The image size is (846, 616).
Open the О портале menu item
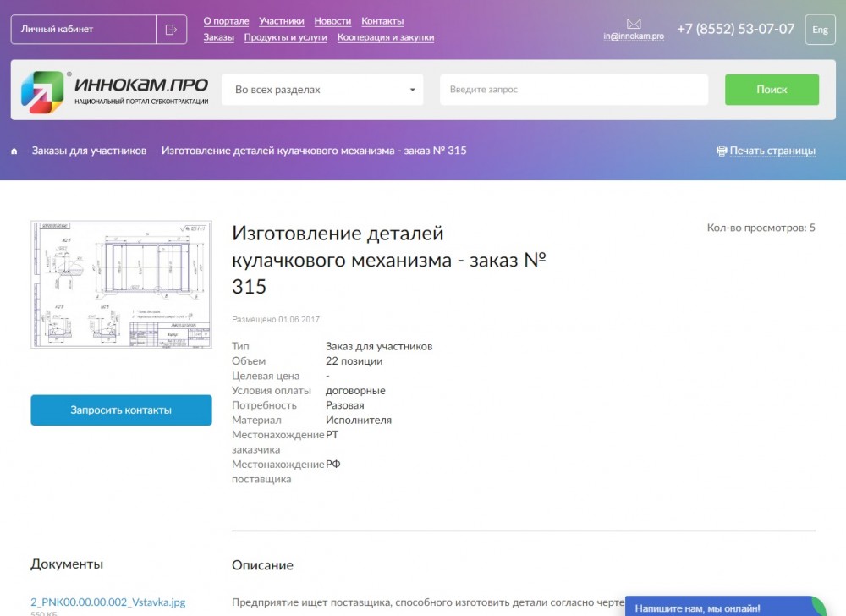pyautogui.click(x=226, y=21)
